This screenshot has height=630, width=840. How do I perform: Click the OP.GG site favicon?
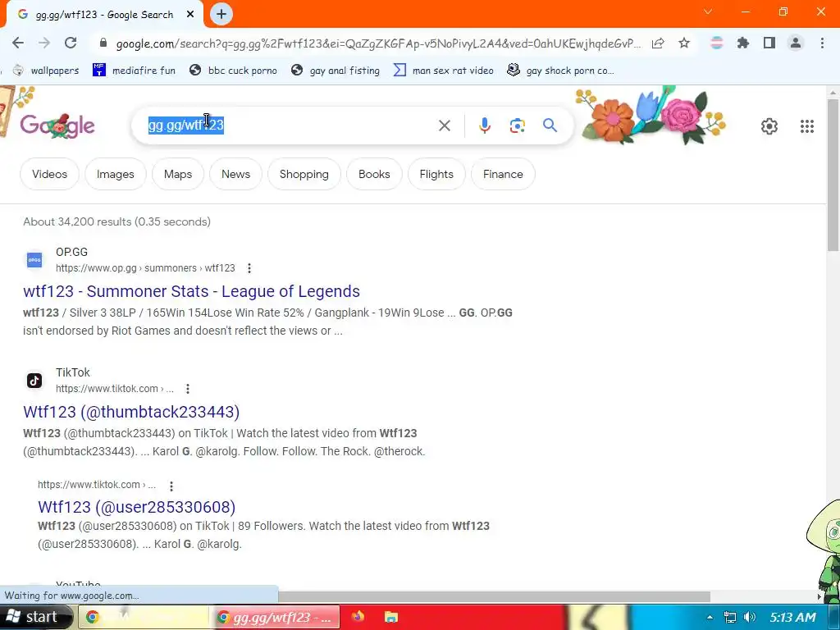click(34, 260)
